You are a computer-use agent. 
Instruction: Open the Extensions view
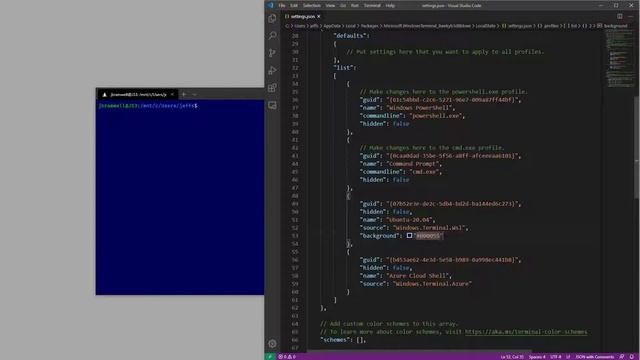click(x=272, y=88)
